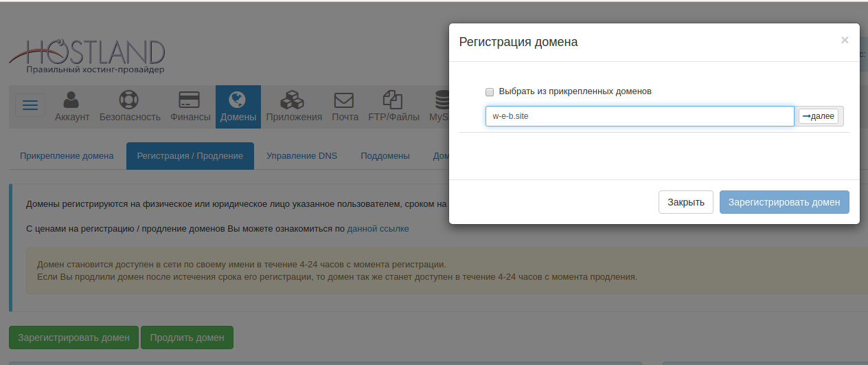The height and width of the screenshot is (365, 868).
Task: Click the 'далее' arrow button
Action: click(x=818, y=116)
